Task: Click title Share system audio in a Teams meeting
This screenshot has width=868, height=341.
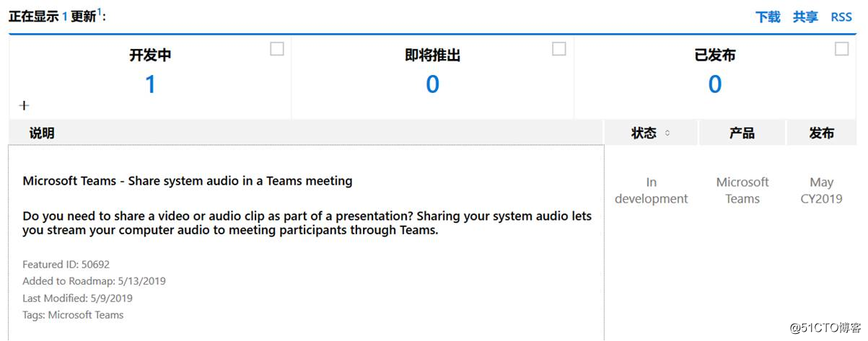Action: click(x=188, y=181)
